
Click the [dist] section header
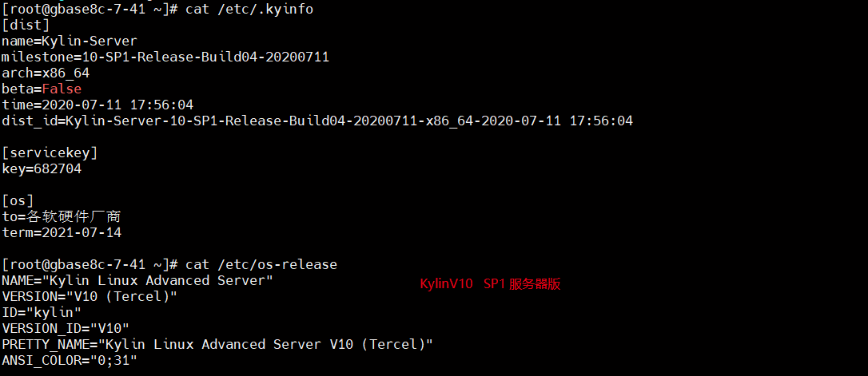26,26
